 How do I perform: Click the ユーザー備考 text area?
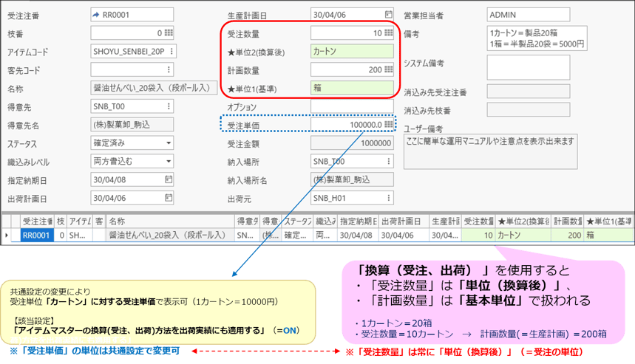[x=490, y=151]
